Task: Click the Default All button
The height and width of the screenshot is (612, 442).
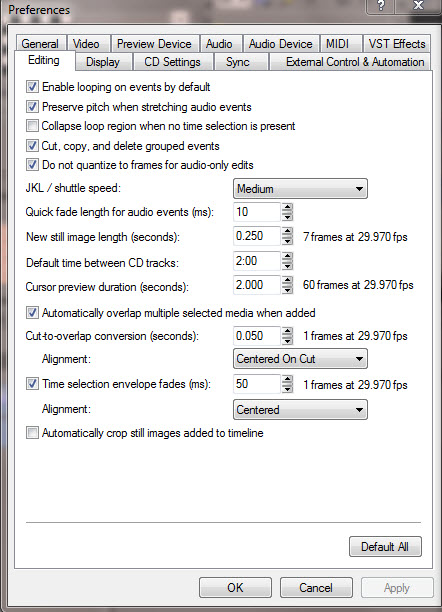Action: [x=385, y=546]
